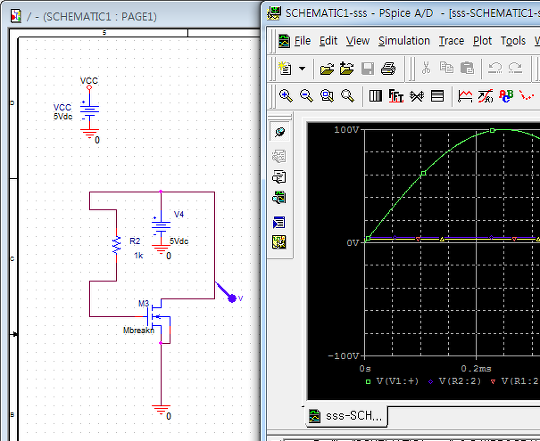Click the Copy icon in PSpice toolbar
540x441 pixels.
coord(446,67)
